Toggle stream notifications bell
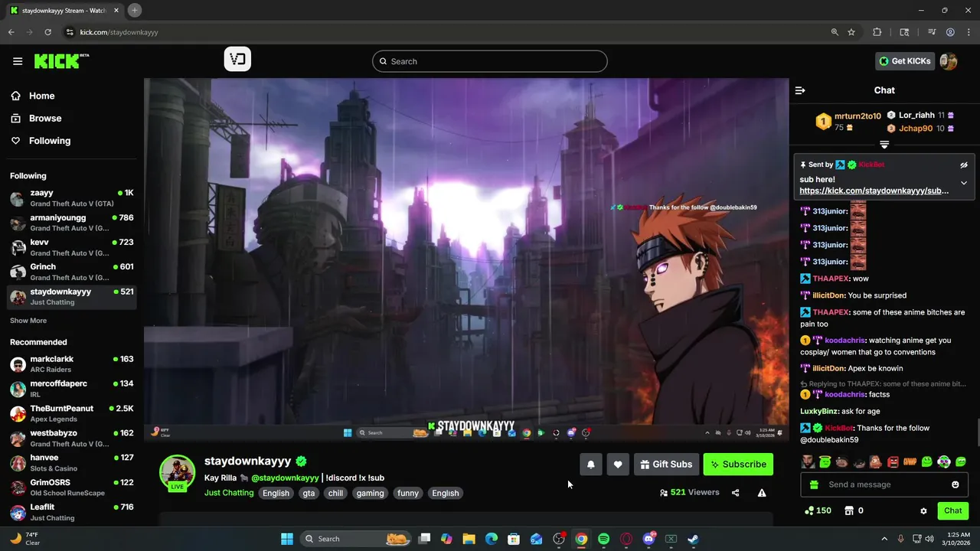The width and height of the screenshot is (980, 551). tap(590, 464)
